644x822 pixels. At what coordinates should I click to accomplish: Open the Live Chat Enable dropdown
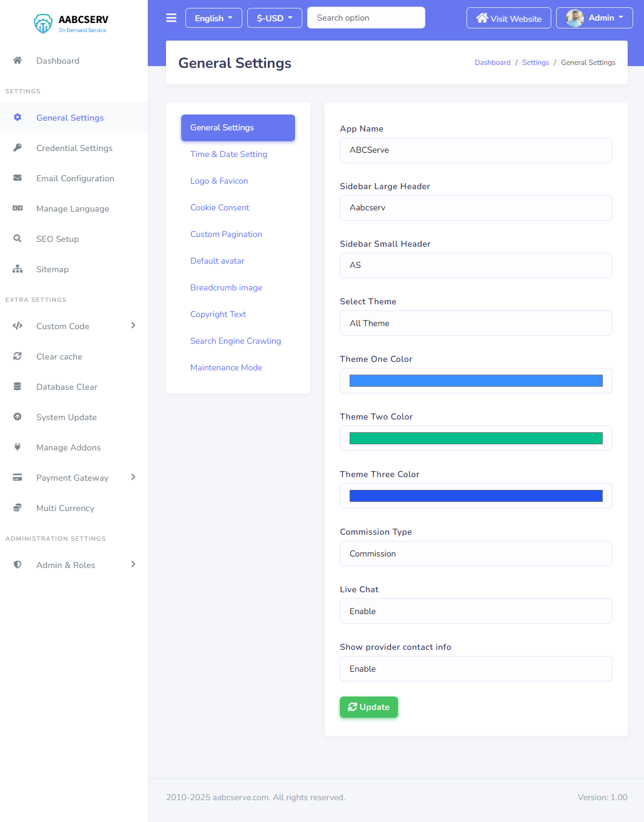point(476,611)
